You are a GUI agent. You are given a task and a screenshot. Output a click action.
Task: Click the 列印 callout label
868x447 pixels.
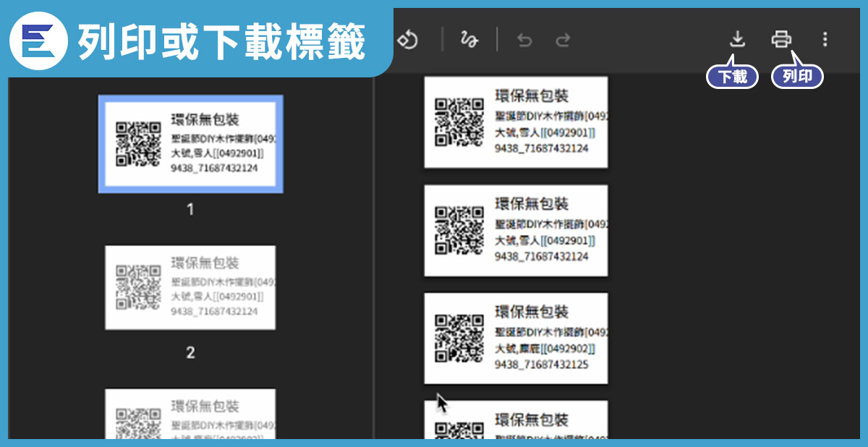(x=797, y=77)
